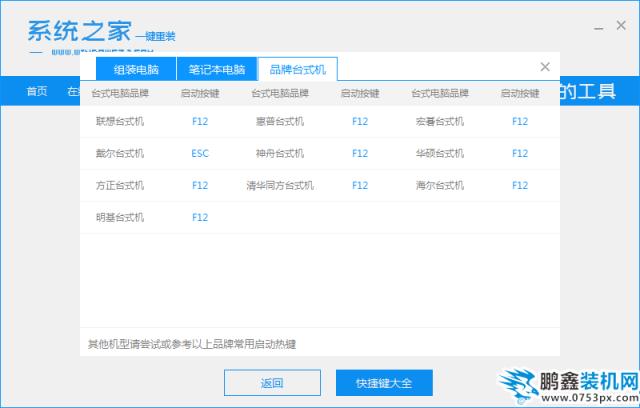
Task: Click the 戴尔台式机 brand cell
Action: 120,153
